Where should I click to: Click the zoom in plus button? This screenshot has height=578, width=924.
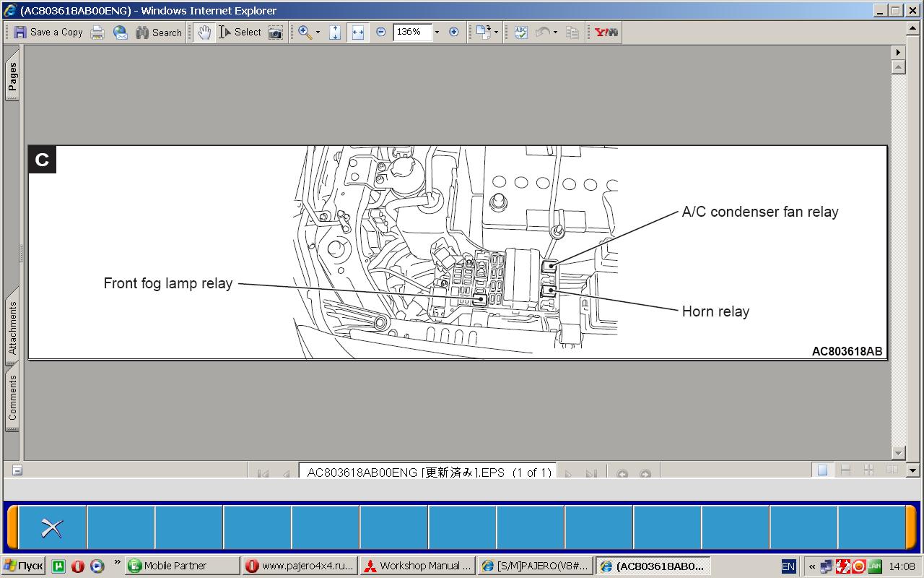pyautogui.click(x=454, y=32)
